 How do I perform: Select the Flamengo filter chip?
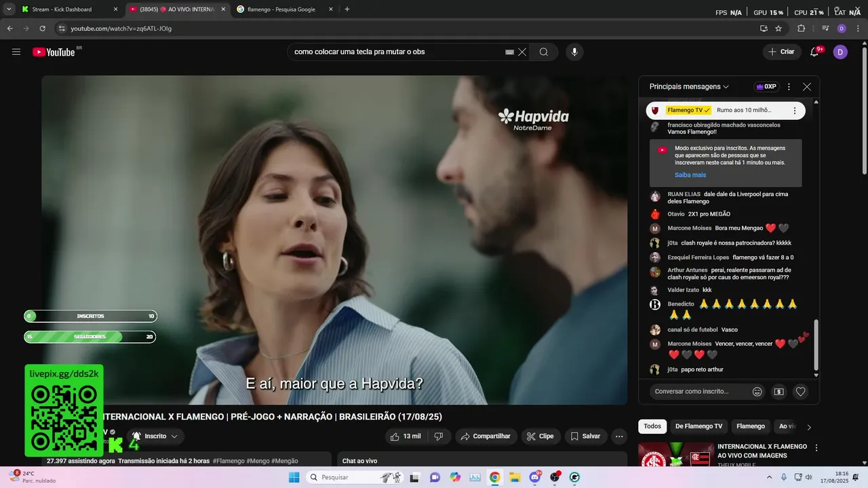click(751, 426)
